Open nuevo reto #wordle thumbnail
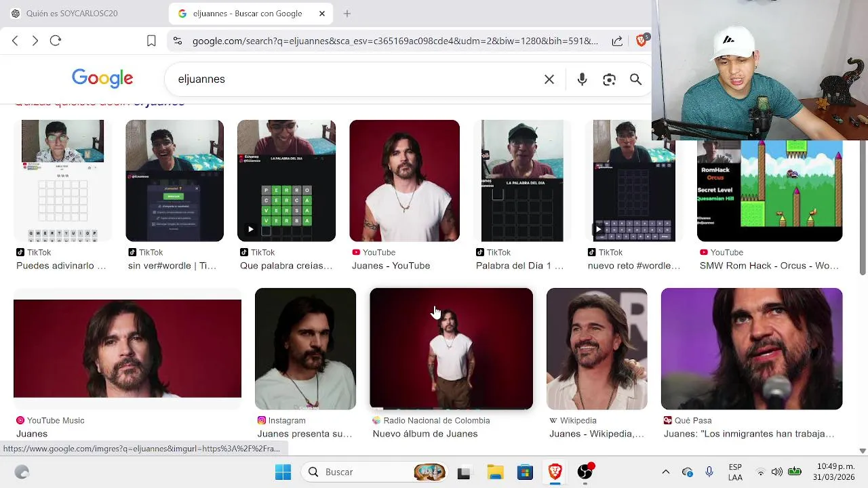This screenshot has height=488, width=868. [634, 180]
